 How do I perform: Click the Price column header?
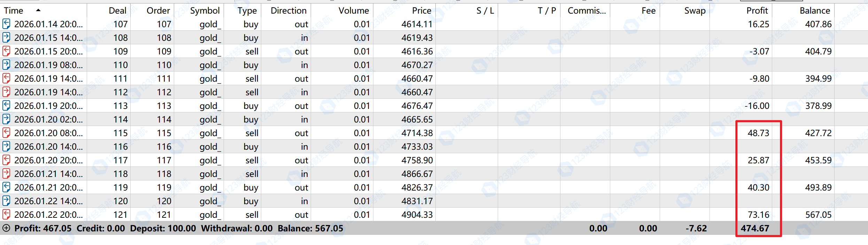click(421, 10)
